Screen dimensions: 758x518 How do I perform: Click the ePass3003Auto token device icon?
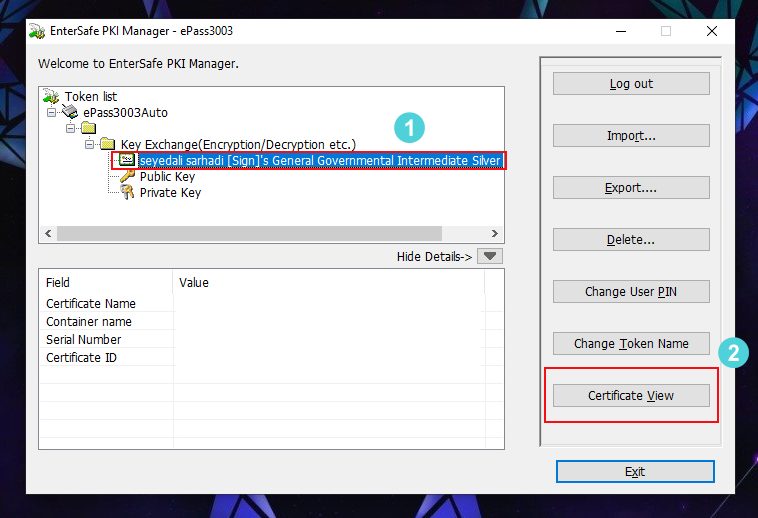pyautogui.click(x=70, y=112)
